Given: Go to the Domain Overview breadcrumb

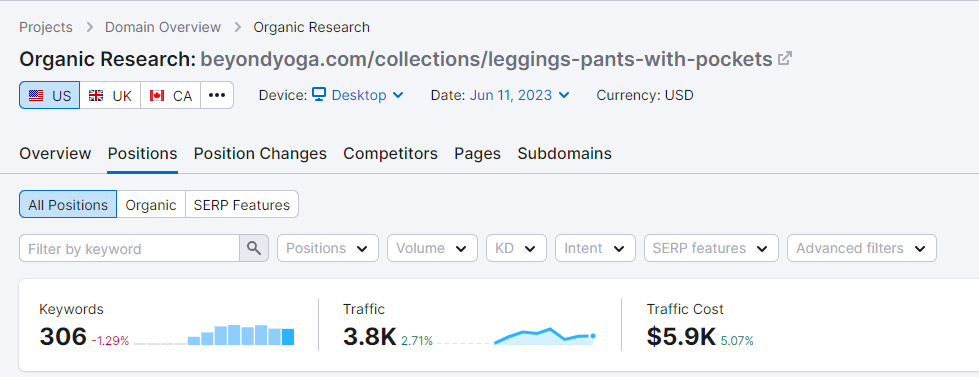Looking at the screenshot, I should (x=163, y=27).
